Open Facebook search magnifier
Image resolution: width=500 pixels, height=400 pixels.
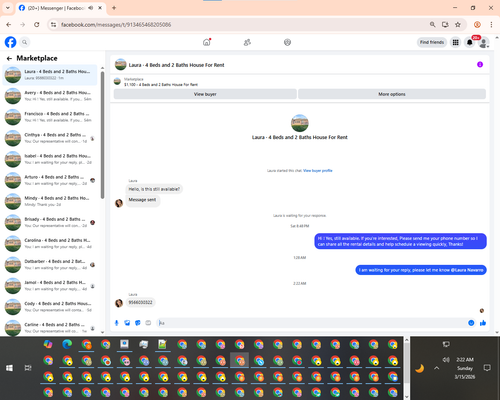tap(25, 42)
